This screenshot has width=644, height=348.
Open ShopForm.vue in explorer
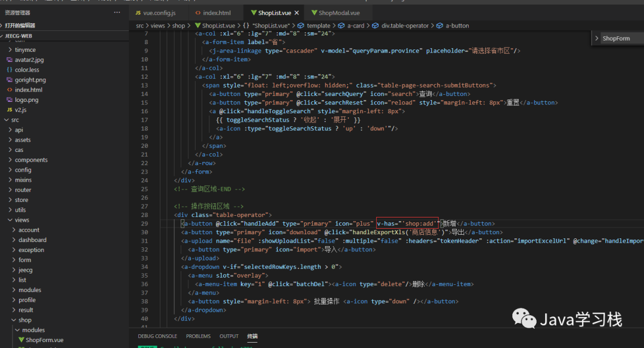coord(44,340)
